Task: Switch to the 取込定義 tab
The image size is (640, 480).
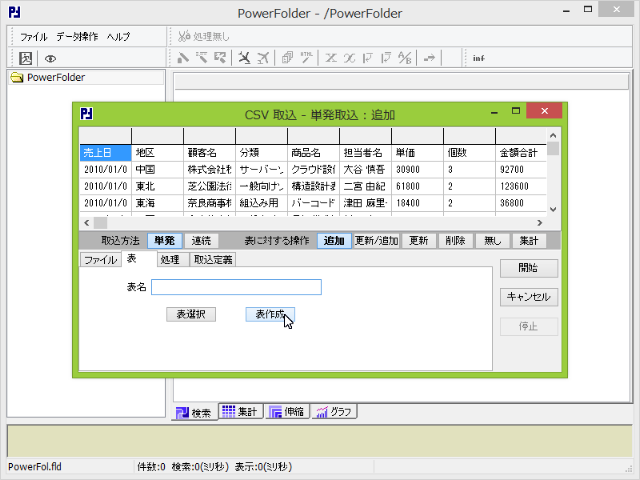Action: [212, 260]
